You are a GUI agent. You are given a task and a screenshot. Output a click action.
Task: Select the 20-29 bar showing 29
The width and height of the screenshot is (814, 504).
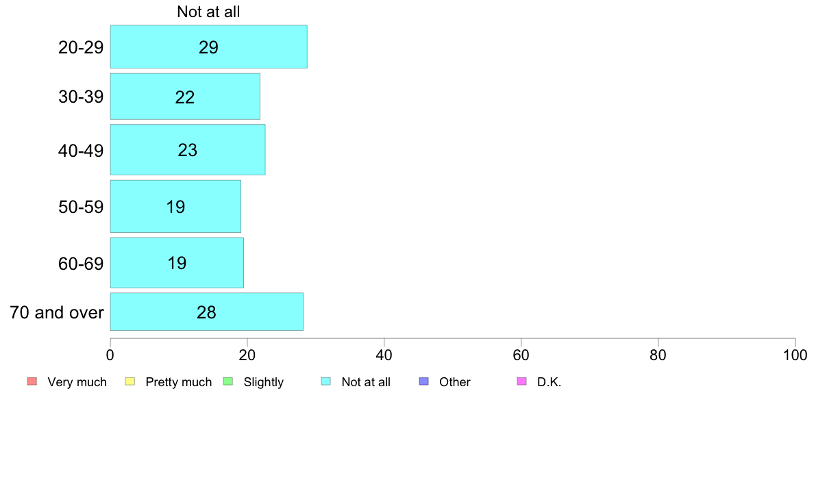click(x=209, y=47)
